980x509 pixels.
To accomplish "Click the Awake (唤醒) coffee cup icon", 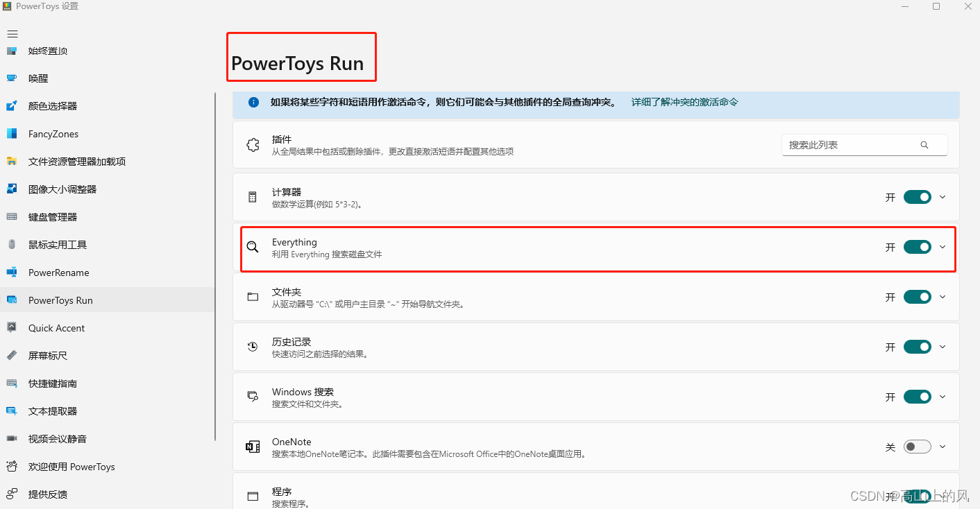I will tap(12, 78).
